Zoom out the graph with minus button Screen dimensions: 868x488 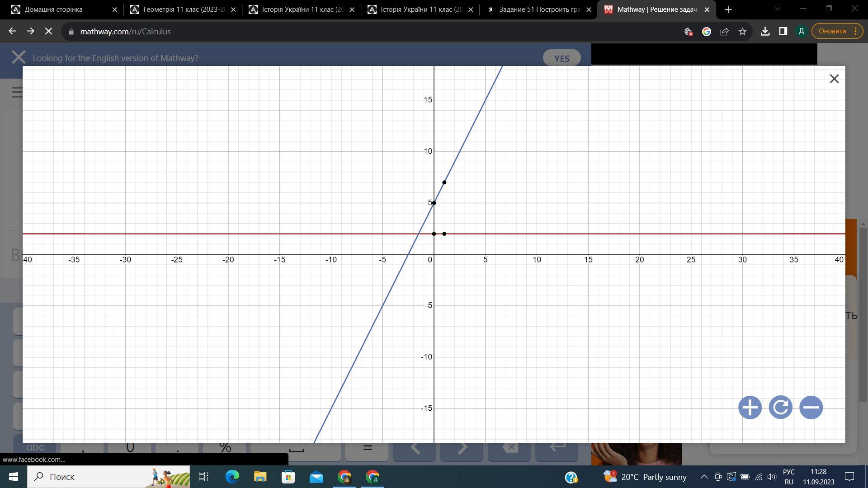(x=811, y=408)
